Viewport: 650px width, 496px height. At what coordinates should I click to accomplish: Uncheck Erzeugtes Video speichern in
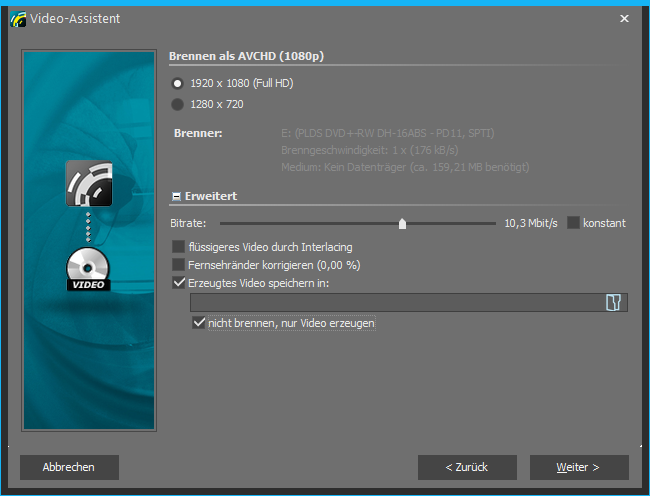pos(179,284)
